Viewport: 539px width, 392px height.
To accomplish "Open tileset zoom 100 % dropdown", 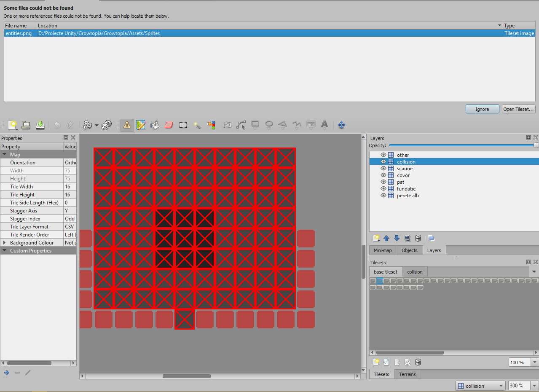I will [x=535, y=362].
